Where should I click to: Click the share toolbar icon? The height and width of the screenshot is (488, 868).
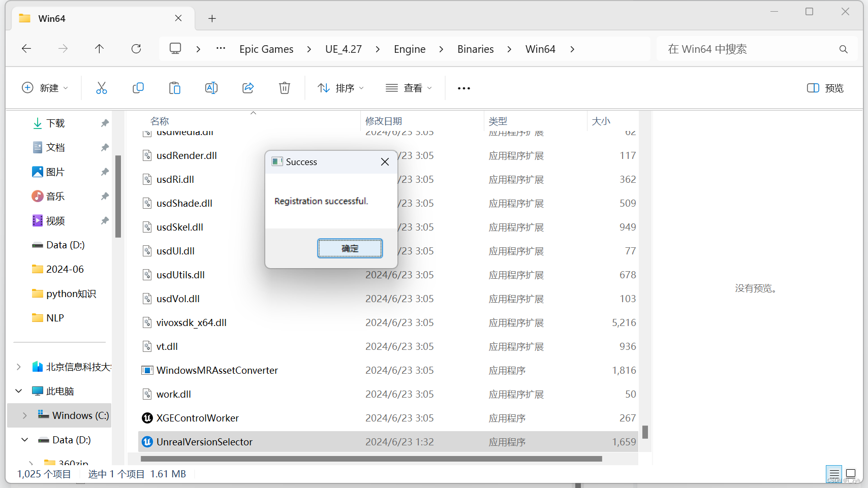(248, 88)
